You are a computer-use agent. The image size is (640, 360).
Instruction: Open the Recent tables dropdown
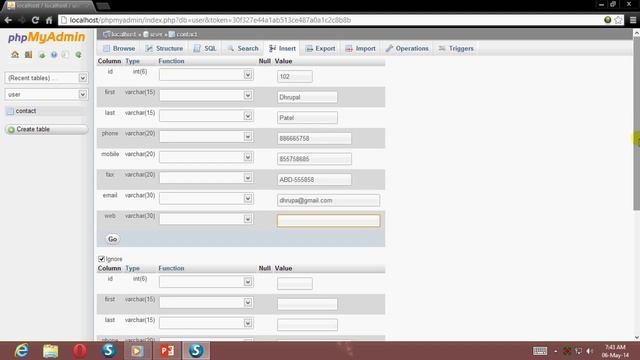[x=46, y=78]
